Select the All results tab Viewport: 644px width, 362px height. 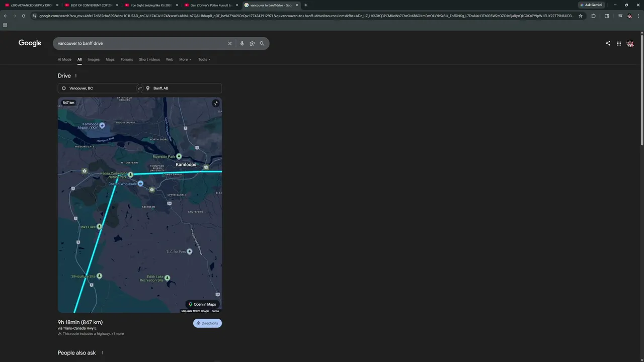(79, 59)
